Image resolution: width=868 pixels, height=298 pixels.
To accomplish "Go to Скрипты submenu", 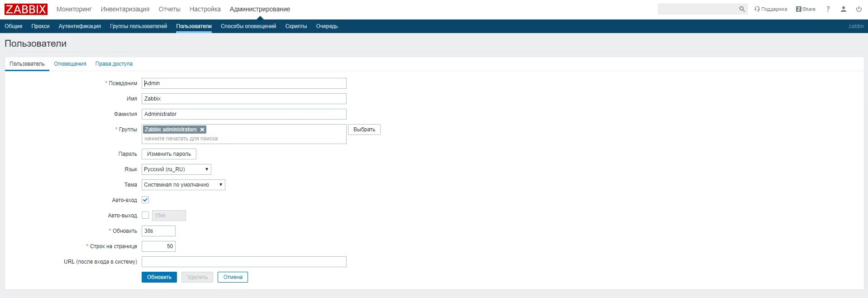I will (296, 26).
